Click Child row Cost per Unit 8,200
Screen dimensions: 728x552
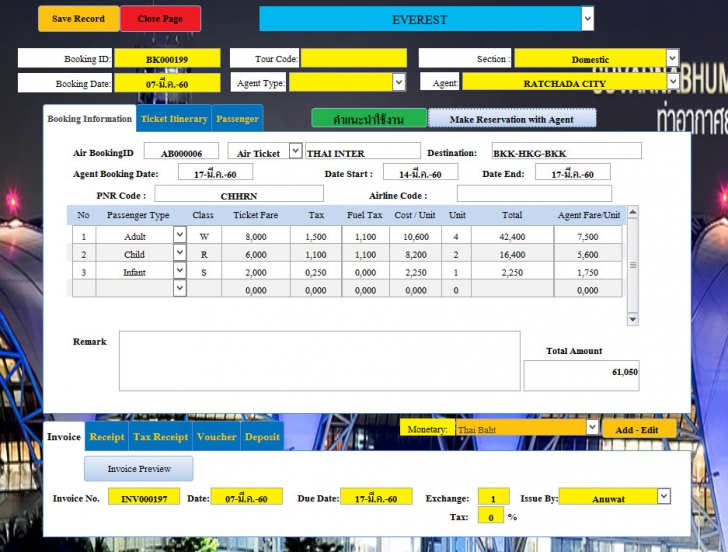point(416,254)
